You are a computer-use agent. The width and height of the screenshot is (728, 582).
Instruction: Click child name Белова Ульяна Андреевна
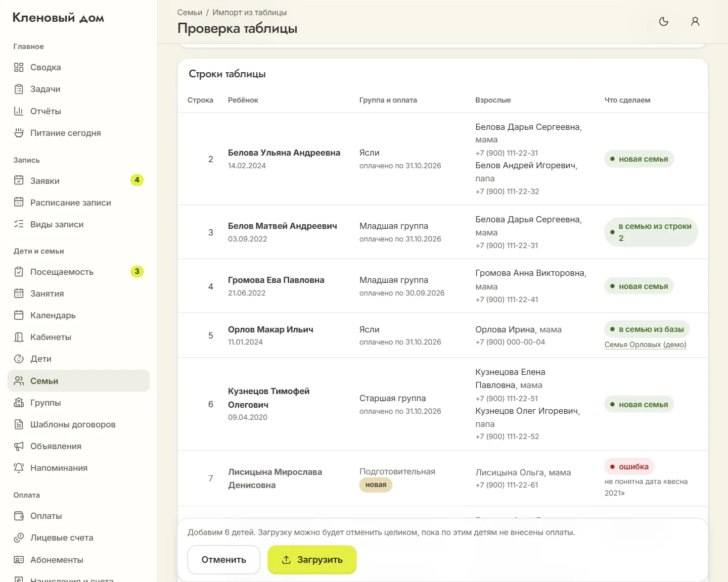coord(284,153)
